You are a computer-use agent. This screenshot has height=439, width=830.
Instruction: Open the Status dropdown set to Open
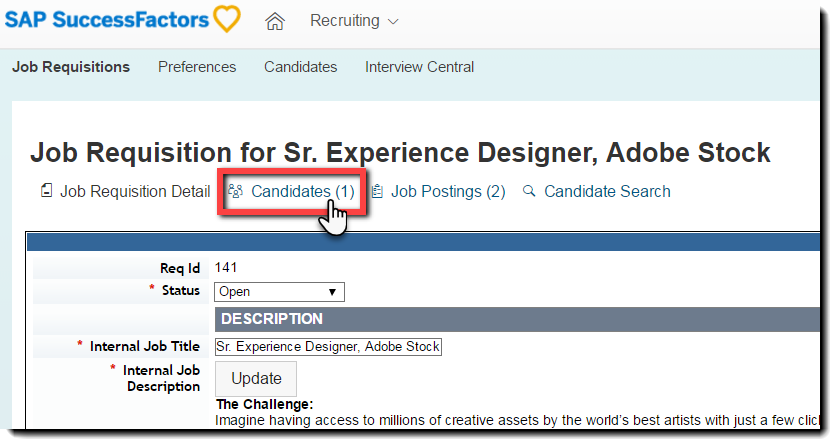point(279,292)
